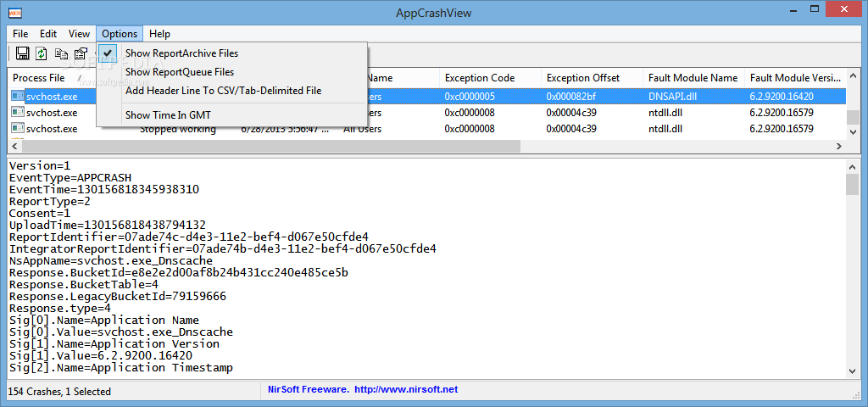Click the EventTime=130156818345938310 line
The height and width of the screenshot is (407, 868).
pyautogui.click(x=104, y=189)
